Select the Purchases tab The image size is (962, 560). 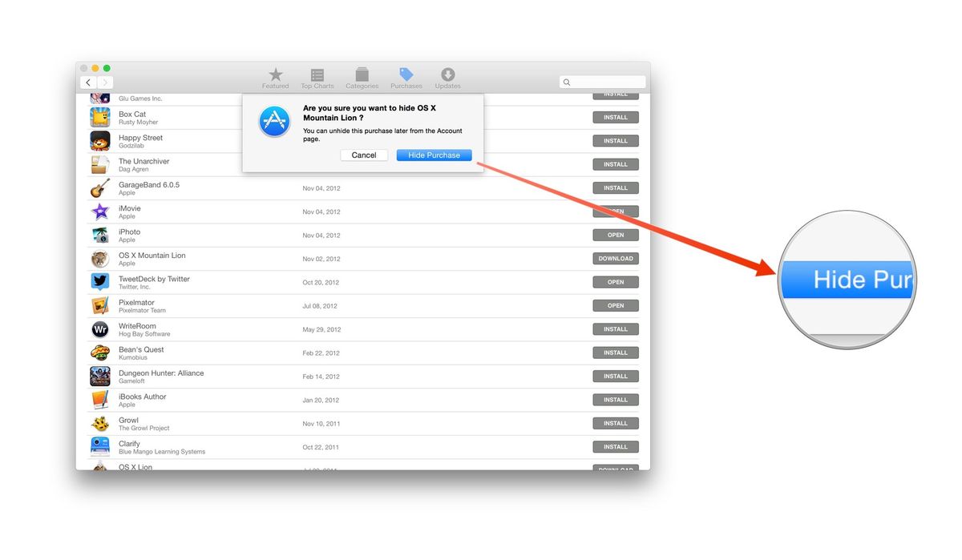pyautogui.click(x=406, y=79)
